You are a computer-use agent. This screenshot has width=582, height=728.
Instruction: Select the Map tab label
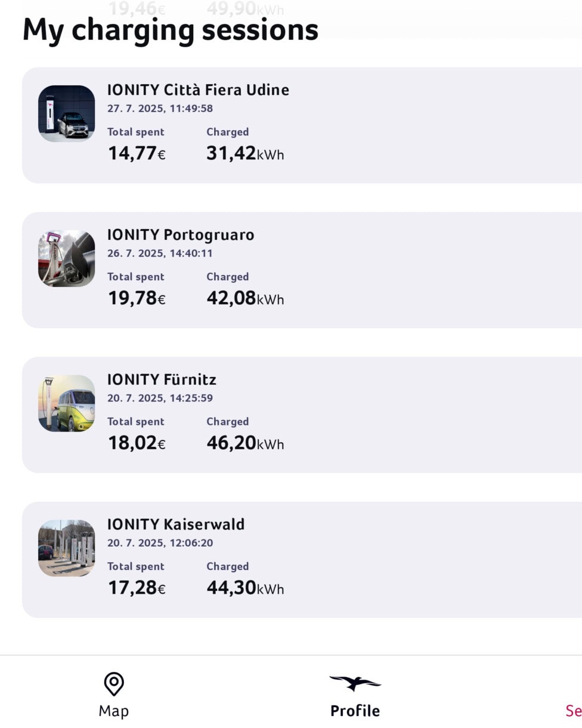(113, 711)
